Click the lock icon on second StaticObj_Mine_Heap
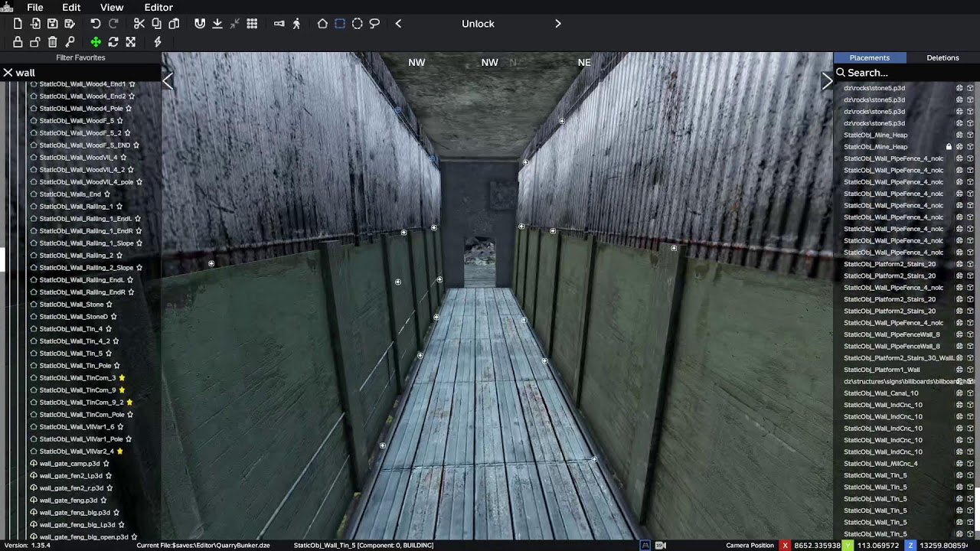The height and width of the screenshot is (551, 980). [949, 147]
